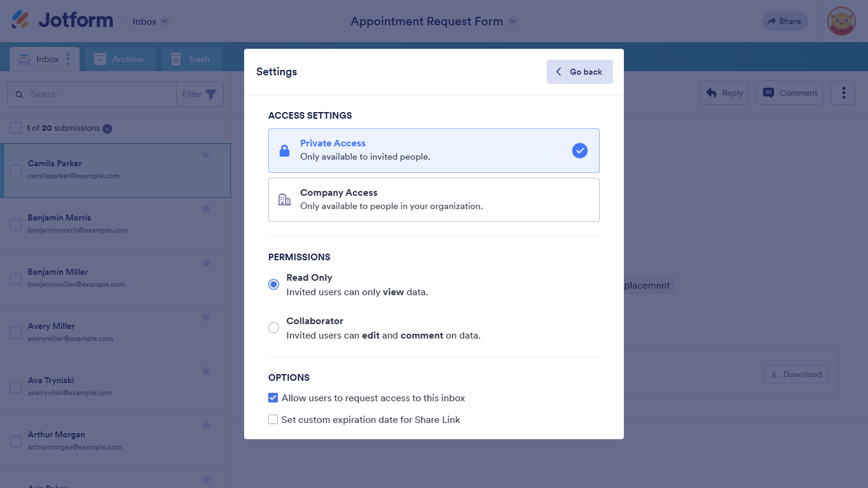868x488 pixels.
Task: Switch to the Trash tab
Action: pyautogui.click(x=190, y=59)
